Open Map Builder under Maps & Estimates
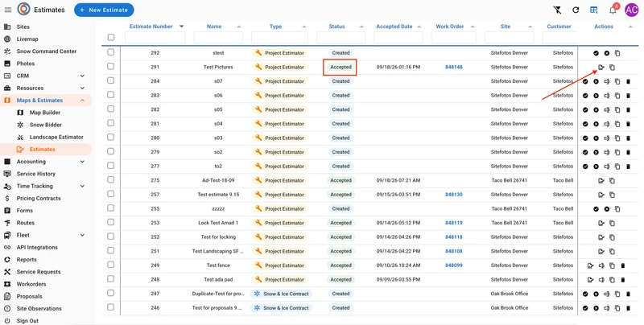 pos(45,113)
